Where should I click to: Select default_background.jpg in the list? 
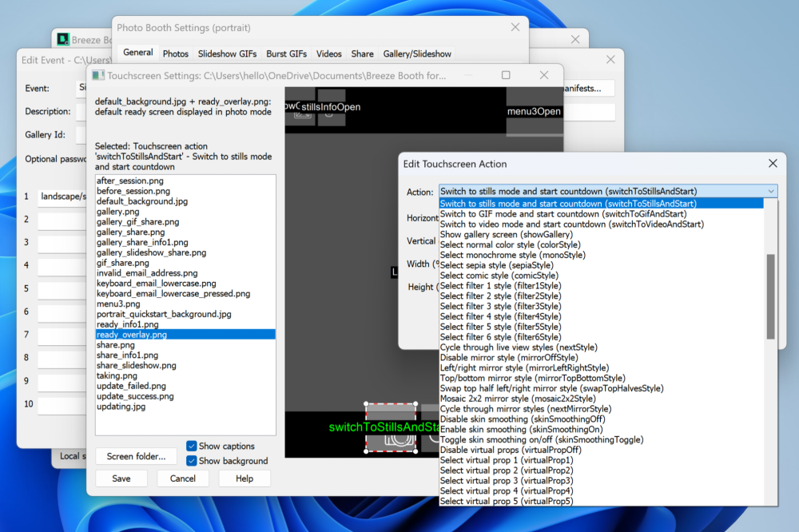coord(185,201)
